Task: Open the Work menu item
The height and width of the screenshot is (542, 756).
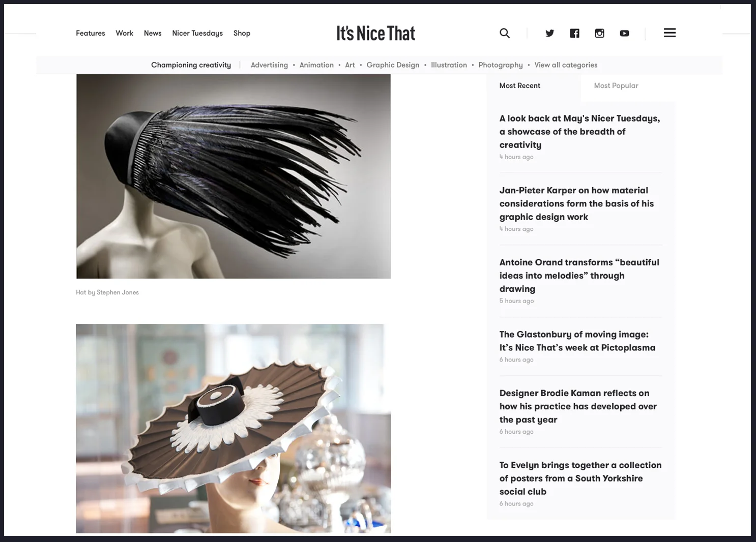Action: pyautogui.click(x=125, y=33)
